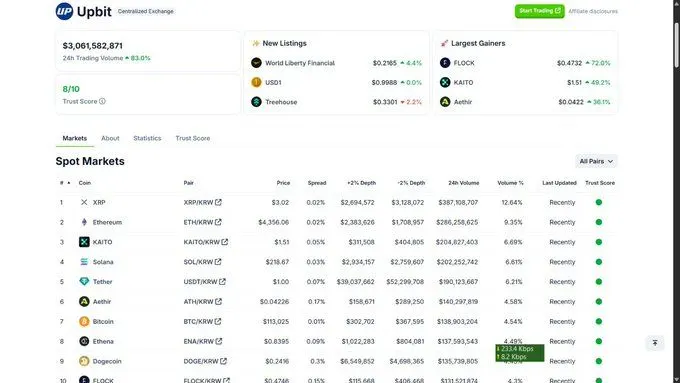Sort by the Price column header
Screen dimensions: 680x383
[x=283, y=183]
